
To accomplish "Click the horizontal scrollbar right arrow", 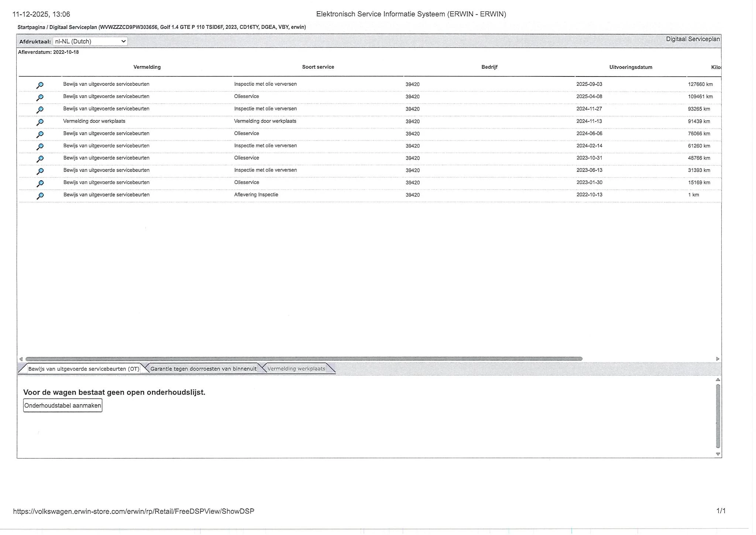I will [717, 359].
